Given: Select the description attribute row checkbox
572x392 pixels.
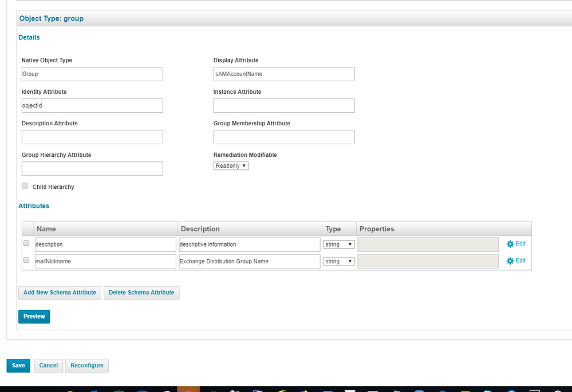Looking at the screenshot, I should 26,243.
